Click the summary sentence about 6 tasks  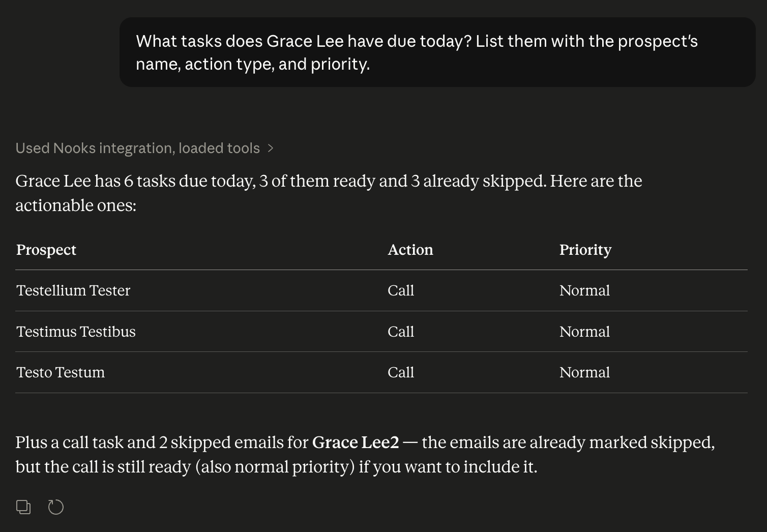click(x=329, y=193)
